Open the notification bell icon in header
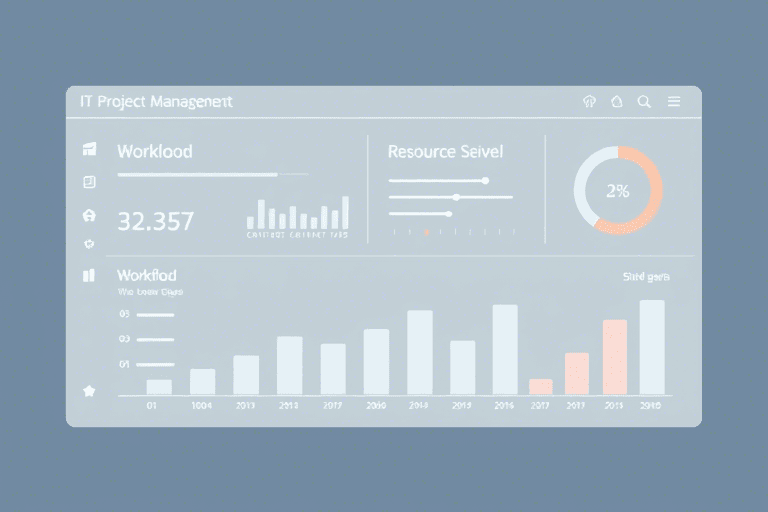This screenshot has width=768, height=512. point(616,102)
